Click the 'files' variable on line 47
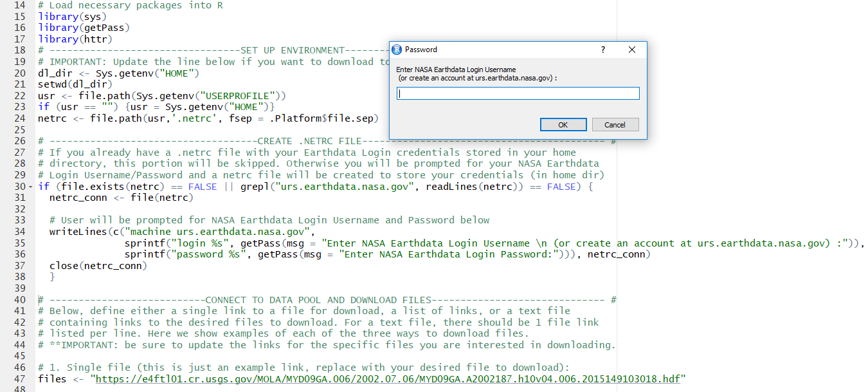Screen dimensions: 868x392 coord(52,379)
